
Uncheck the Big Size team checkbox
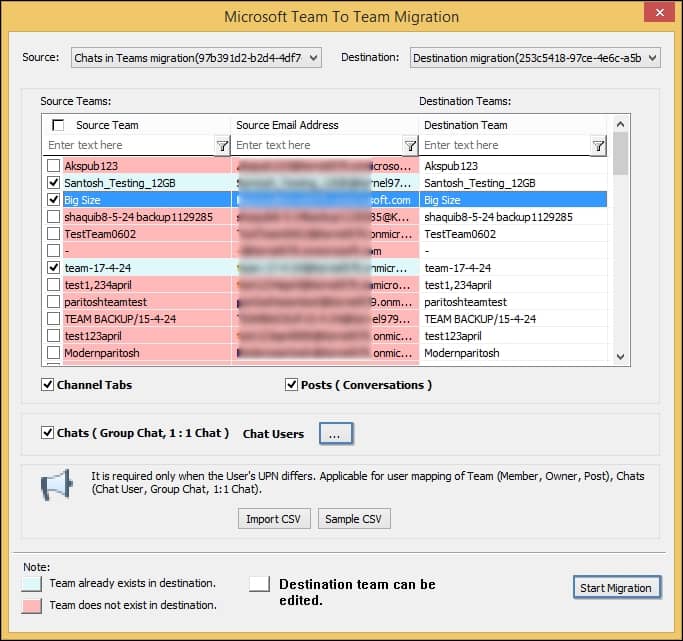point(54,199)
